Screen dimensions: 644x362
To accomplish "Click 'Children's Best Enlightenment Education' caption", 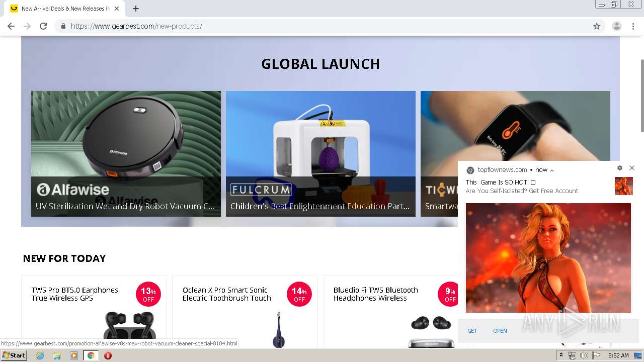I will coord(320,206).
